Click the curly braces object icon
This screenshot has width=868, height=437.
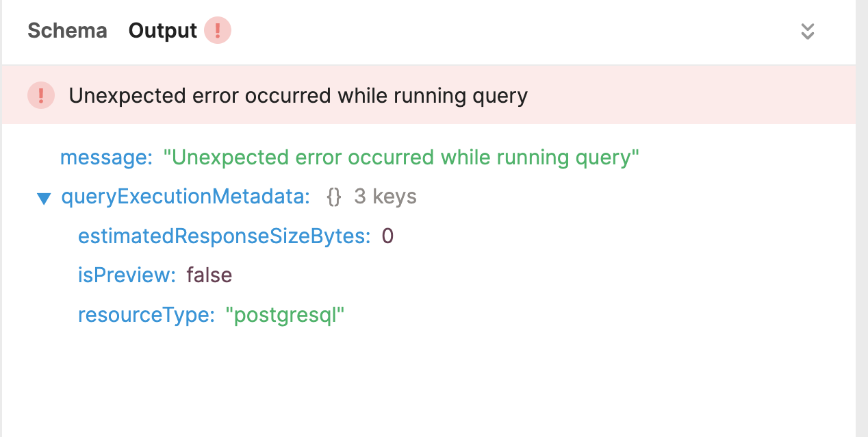click(x=334, y=197)
